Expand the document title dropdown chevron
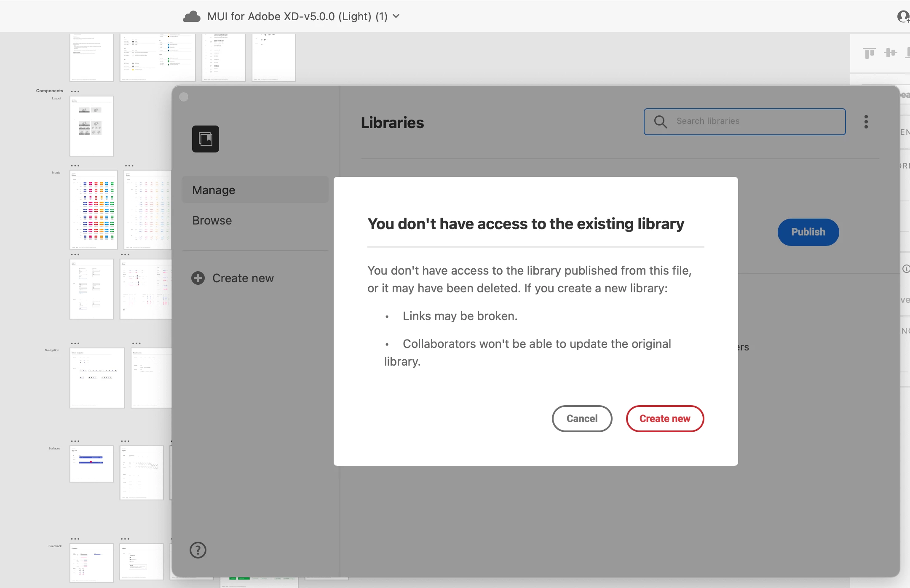This screenshot has width=910, height=588. 396,16
